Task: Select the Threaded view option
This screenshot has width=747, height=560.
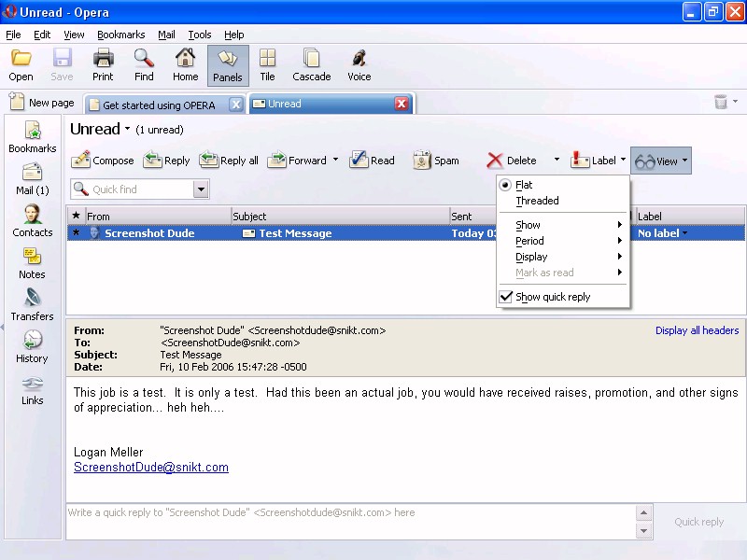Action: coord(537,201)
